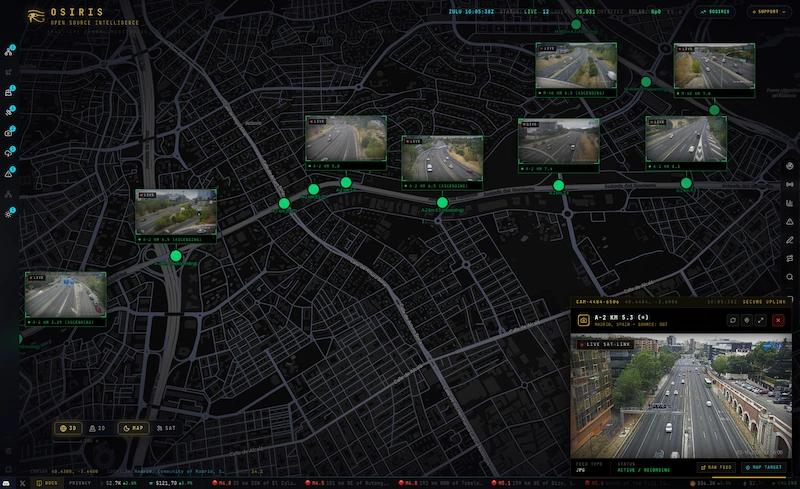The height and width of the screenshot is (489, 800).
Task: Switch to 3D view mode
Action: click(x=68, y=428)
